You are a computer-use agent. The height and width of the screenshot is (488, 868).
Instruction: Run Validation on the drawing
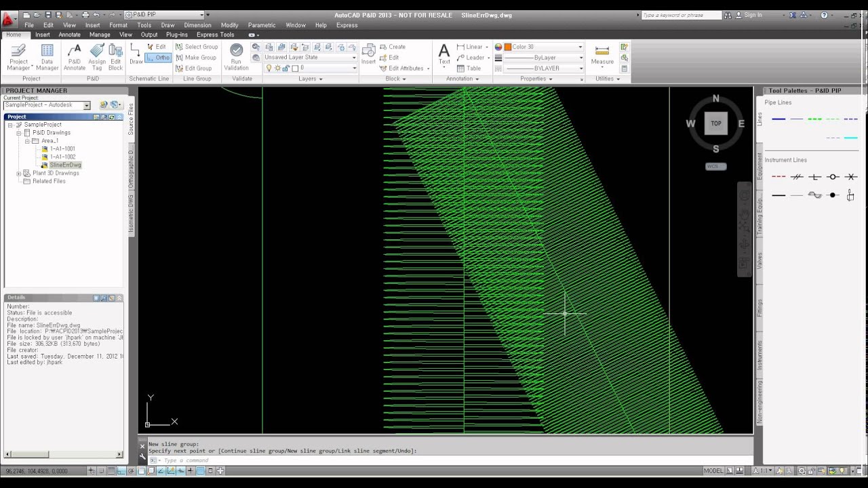(x=236, y=57)
